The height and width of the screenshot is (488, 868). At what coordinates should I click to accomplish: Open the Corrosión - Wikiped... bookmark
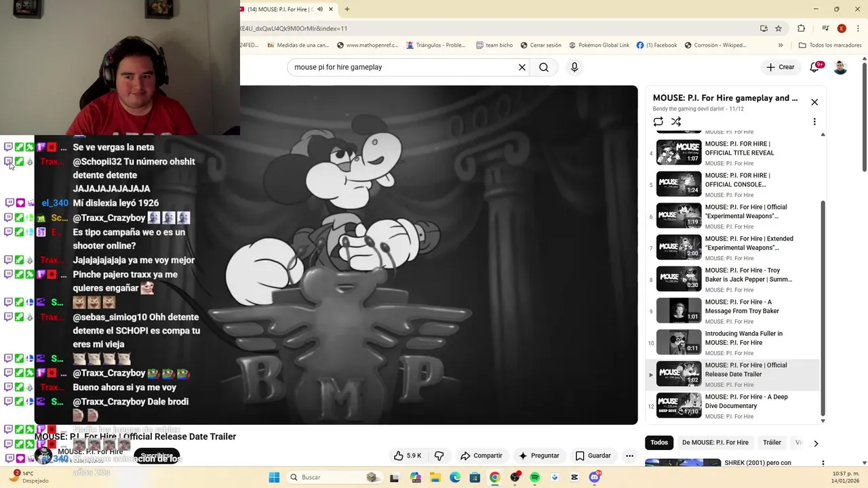coord(715,45)
